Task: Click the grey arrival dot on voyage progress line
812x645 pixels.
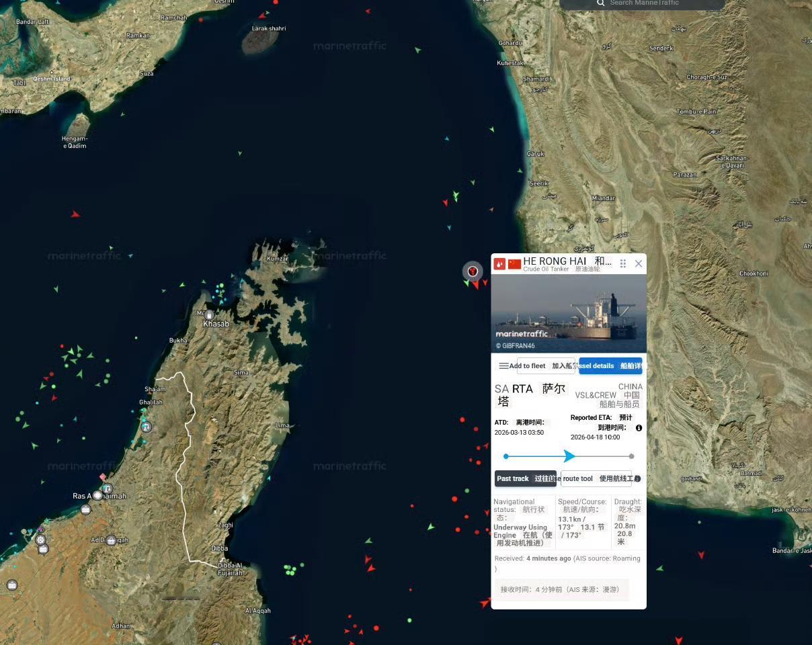Action: 631,456
